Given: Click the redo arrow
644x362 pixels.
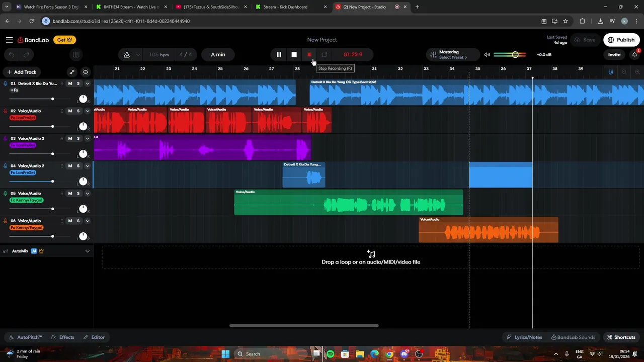Looking at the screenshot, I should pos(26,54).
